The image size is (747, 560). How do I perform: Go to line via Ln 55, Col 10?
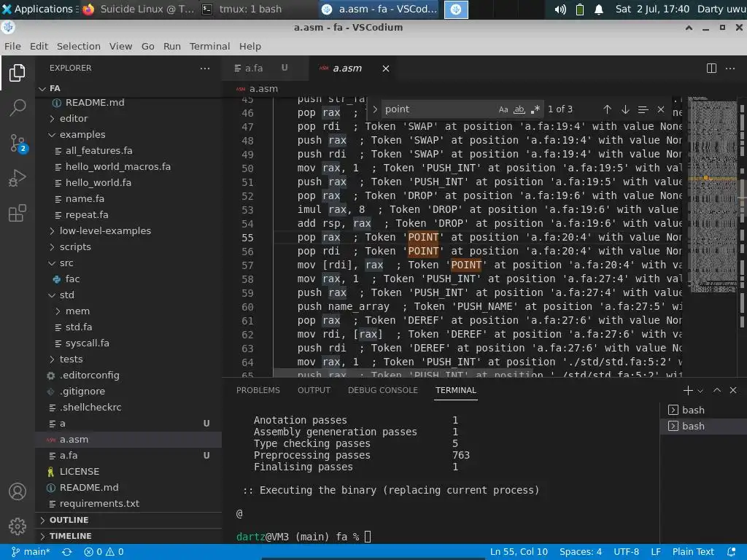[x=519, y=552]
